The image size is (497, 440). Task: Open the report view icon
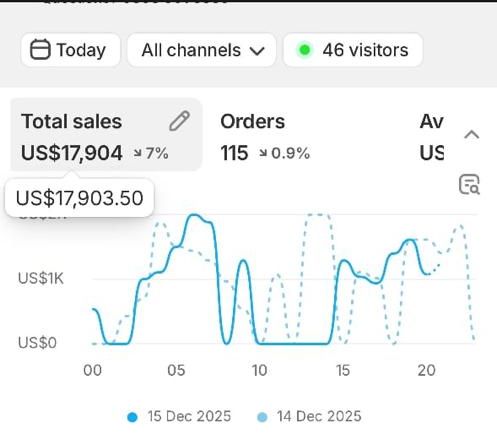(469, 184)
